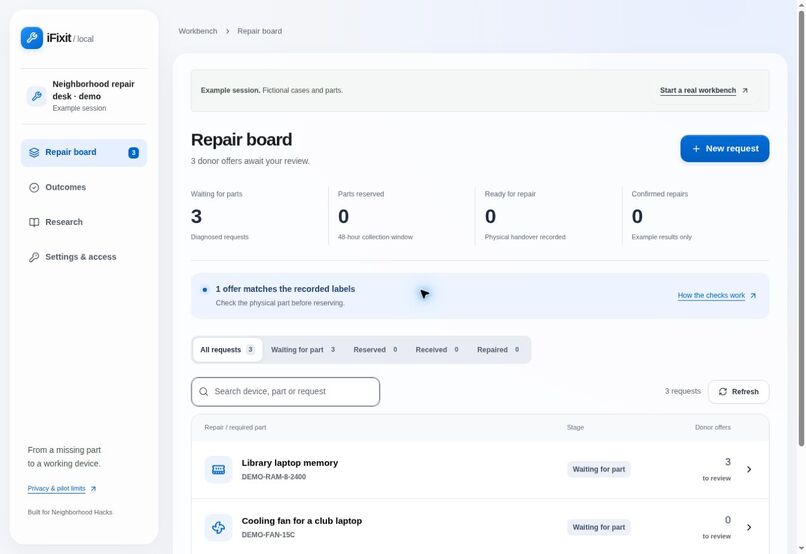Click the Neighborhood repair desk wrench icon
This screenshot has height=554, width=806.
[x=36, y=96]
